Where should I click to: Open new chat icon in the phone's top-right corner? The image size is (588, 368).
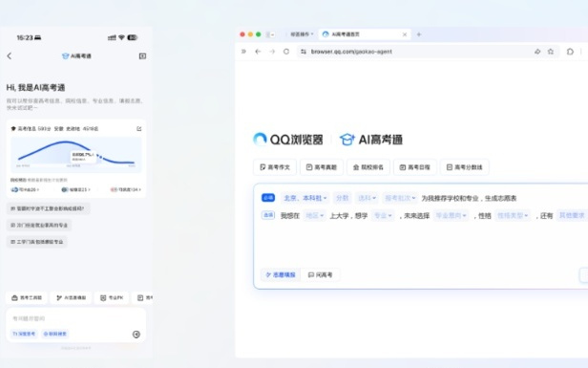[142, 56]
